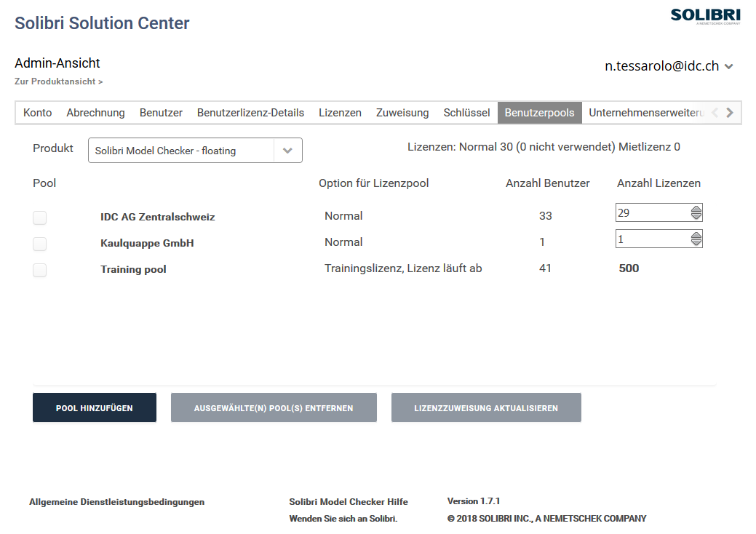The width and height of the screenshot is (756, 534).
Task: Click the Anzahl Lizenzen column header
Action: 658,183
